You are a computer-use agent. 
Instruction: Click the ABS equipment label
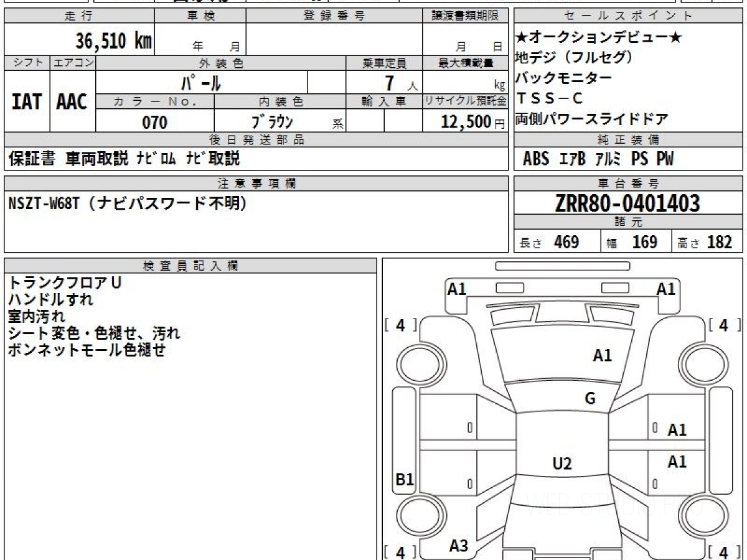(536, 159)
